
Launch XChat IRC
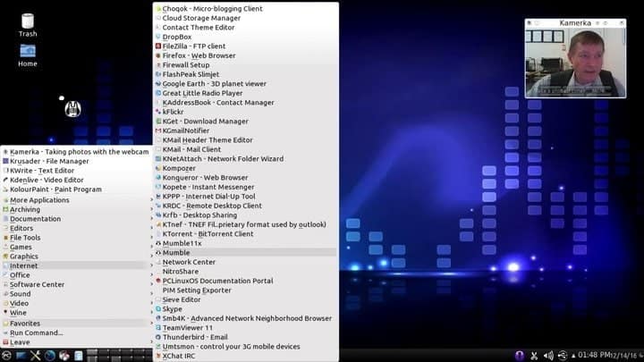tap(246, 356)
